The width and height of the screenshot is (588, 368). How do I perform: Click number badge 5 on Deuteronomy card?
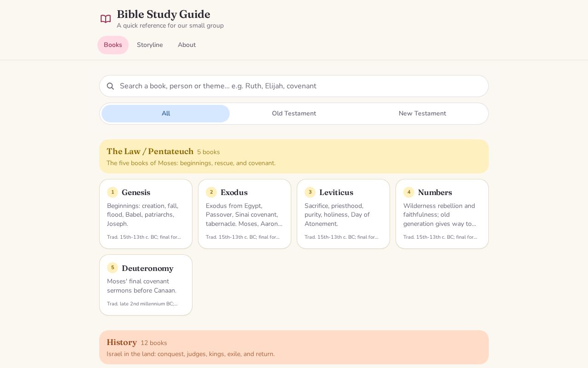113,268
